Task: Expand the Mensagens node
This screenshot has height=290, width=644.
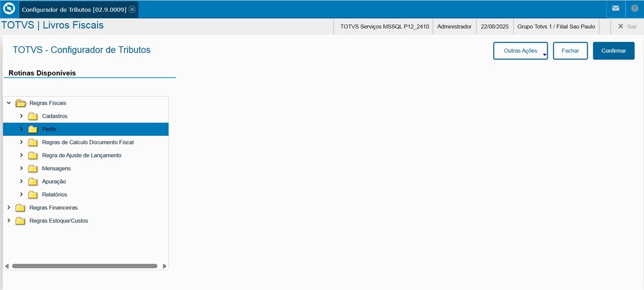Action: coord(21,168)
